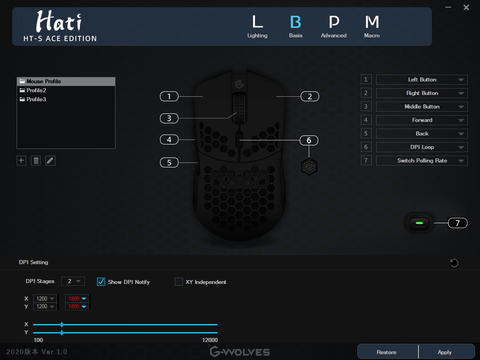Screen dimensions: 480x360
Task: Open the DPI Stages dropdown
Action: click(73, 281)
